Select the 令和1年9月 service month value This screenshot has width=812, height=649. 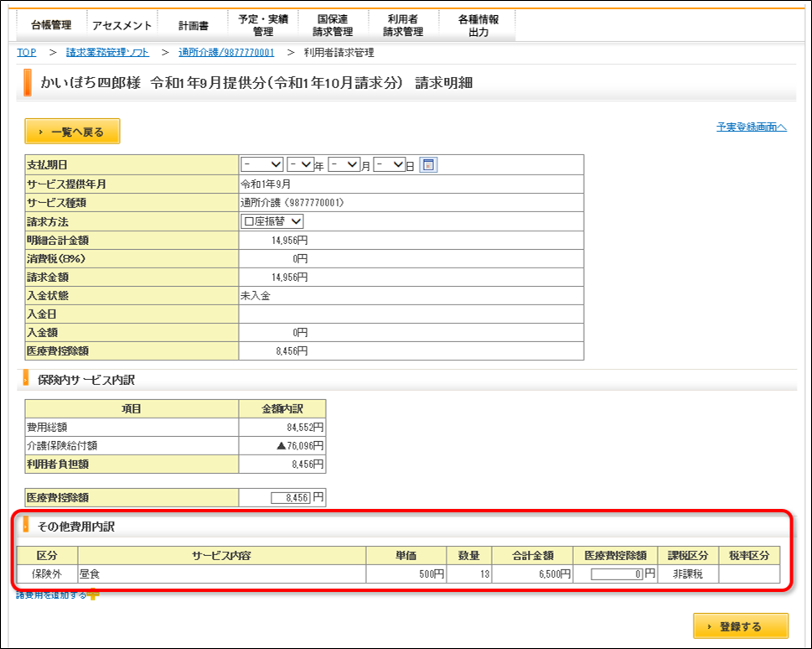[266, 184]
